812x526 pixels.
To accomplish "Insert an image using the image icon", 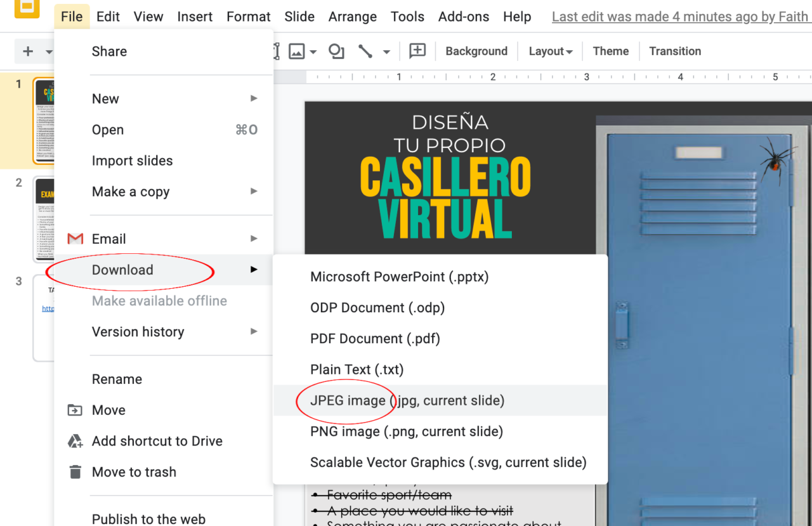I will click(296, 51).
